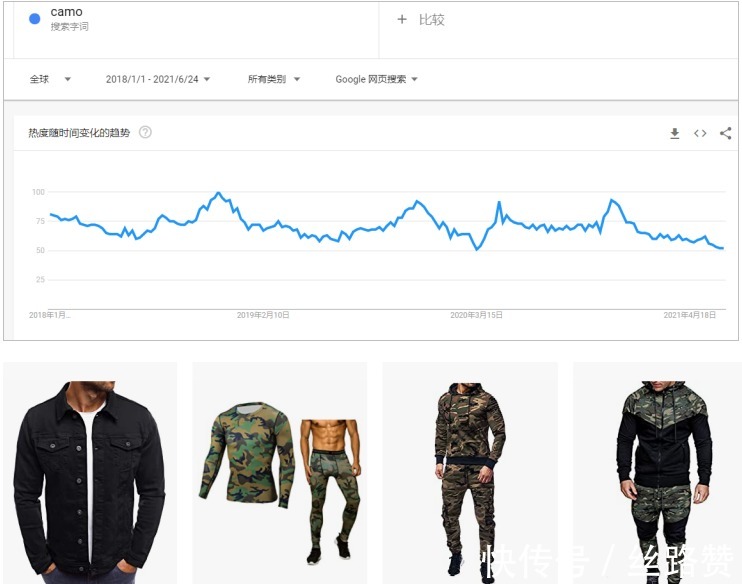Click the share icon on chart
Viewport: 742px width, 584px height.
[725, 133]
